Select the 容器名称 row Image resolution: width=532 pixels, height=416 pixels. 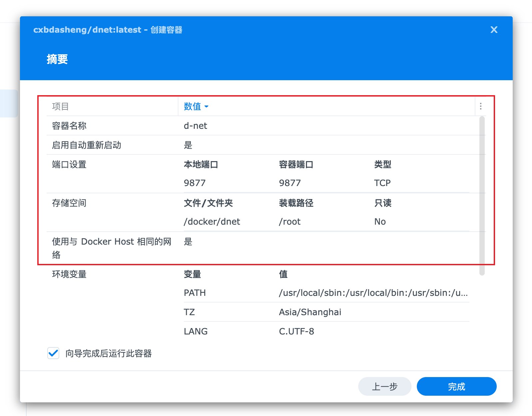coord(69,126)
